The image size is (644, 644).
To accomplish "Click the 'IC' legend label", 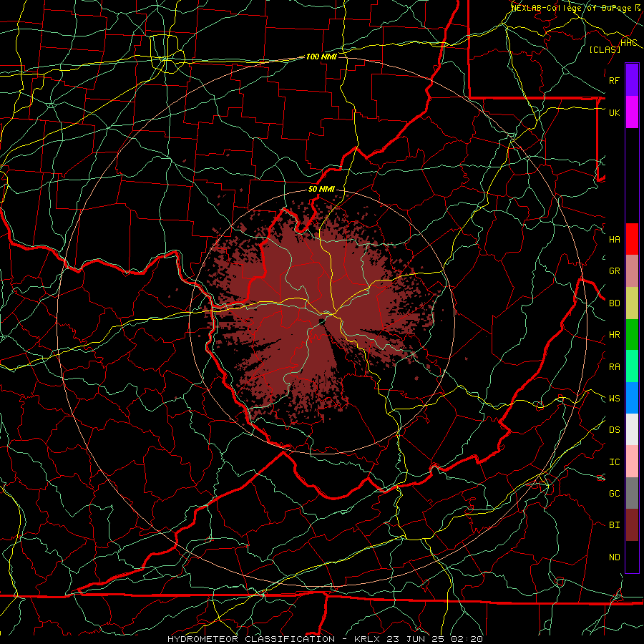I will 614,462.
